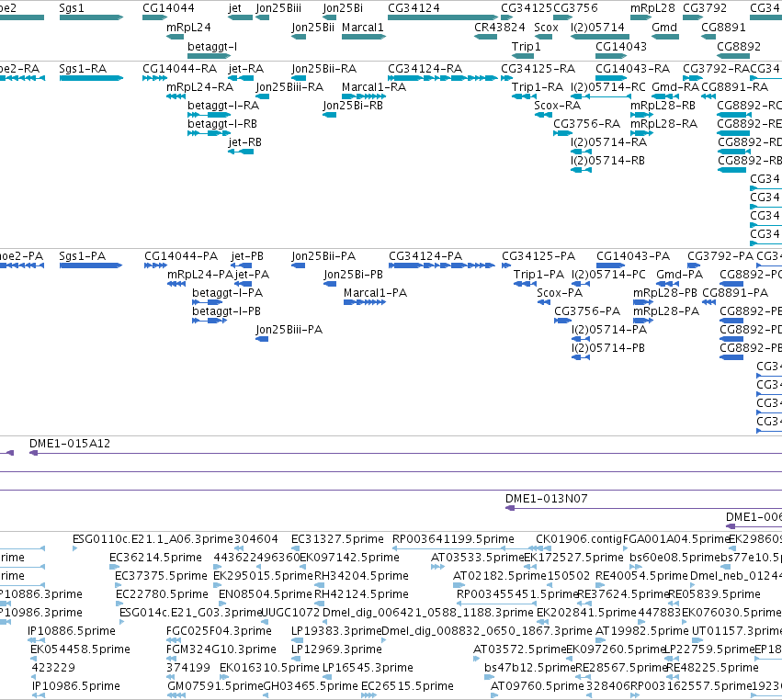Screen dimensions: 782x700
Task: Click the Scox gene label
Action: click(546, 28)
